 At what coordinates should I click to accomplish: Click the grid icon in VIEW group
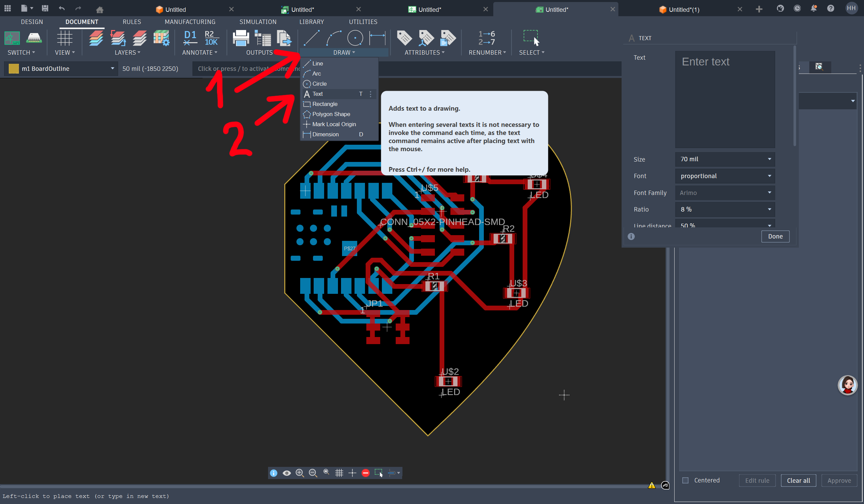click(x=64, y=38)
